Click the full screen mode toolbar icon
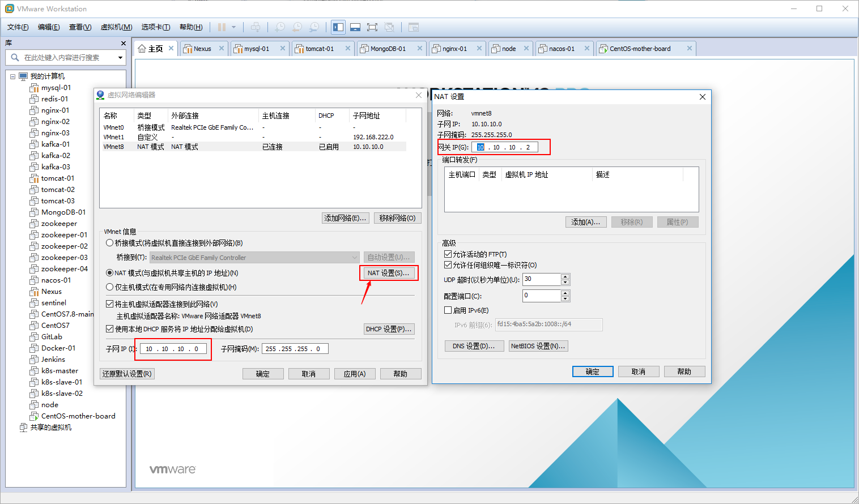Screen dimensions: 859x504 pyautogui.click(x=372, y=27)
